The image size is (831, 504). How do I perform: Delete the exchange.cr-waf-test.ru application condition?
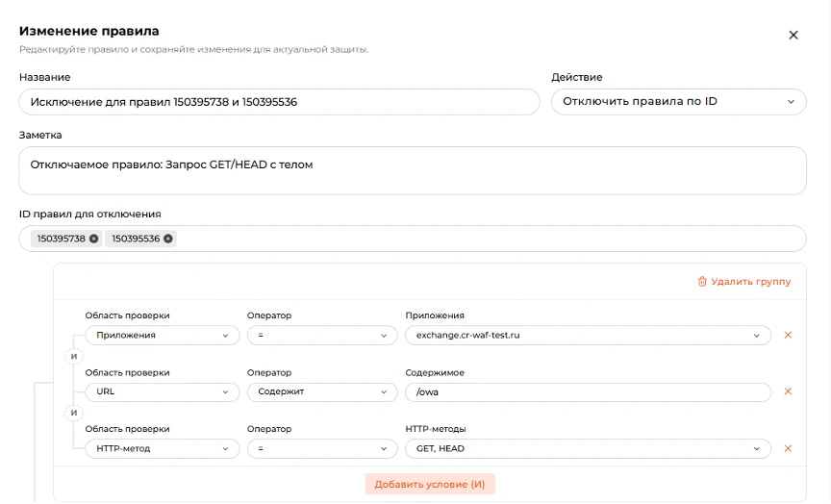coord(788,335)
